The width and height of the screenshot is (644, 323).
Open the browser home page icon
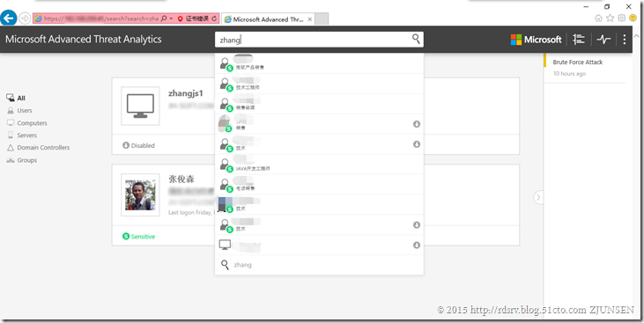(x=598, y=18)
